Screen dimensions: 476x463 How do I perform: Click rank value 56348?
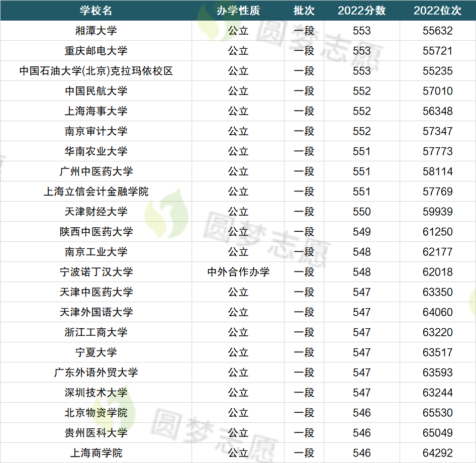pyautogui.click(x=437, y=111)
